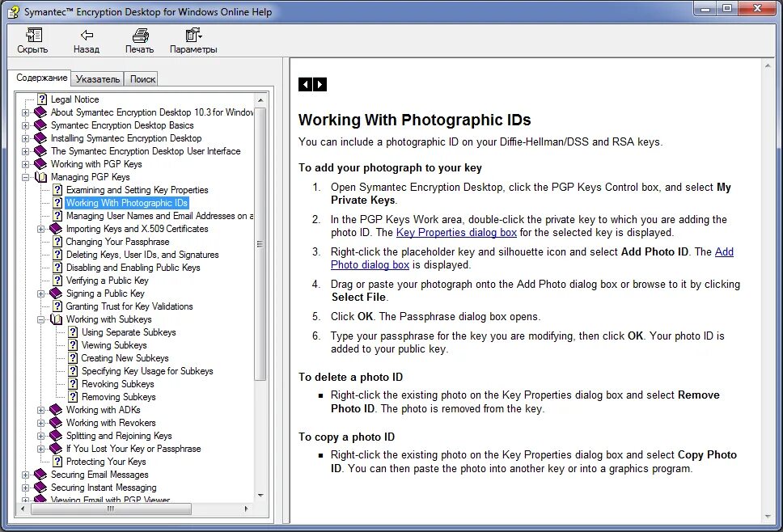Expand the Securing Email Messages node
This screenshot has width=783, height=532.
(25, 475)
